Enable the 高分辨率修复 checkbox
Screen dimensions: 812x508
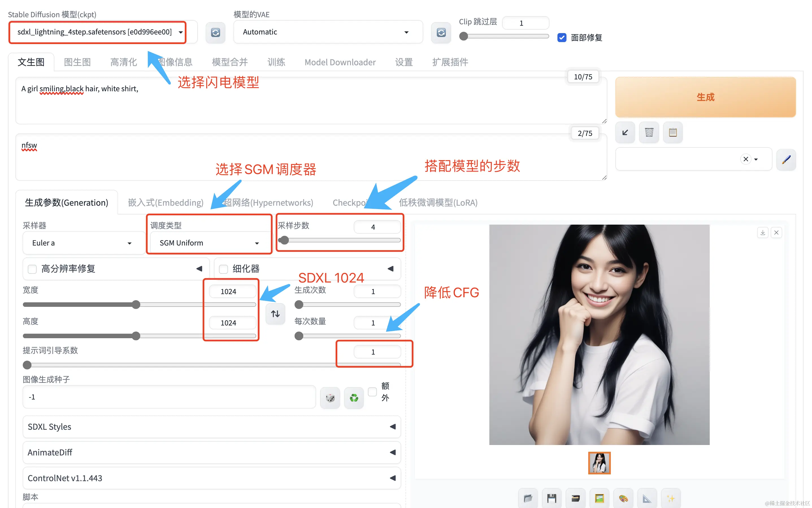click(x=32, y=269)
